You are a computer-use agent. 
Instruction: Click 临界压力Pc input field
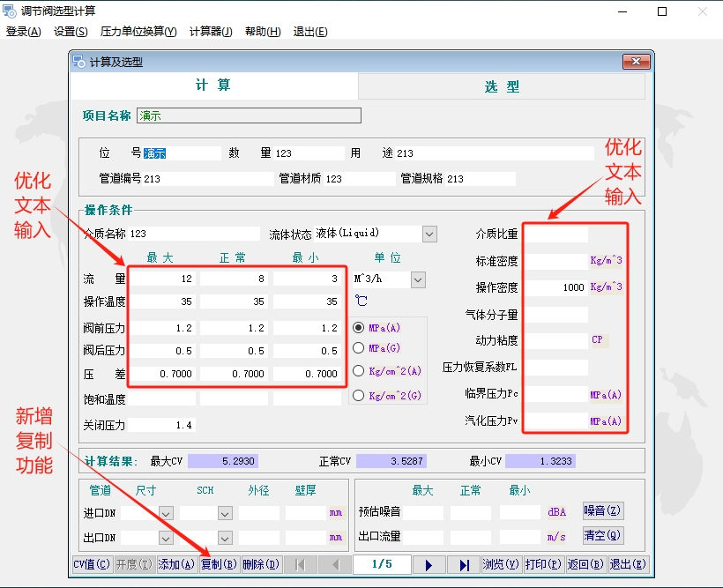coord(556,394)
